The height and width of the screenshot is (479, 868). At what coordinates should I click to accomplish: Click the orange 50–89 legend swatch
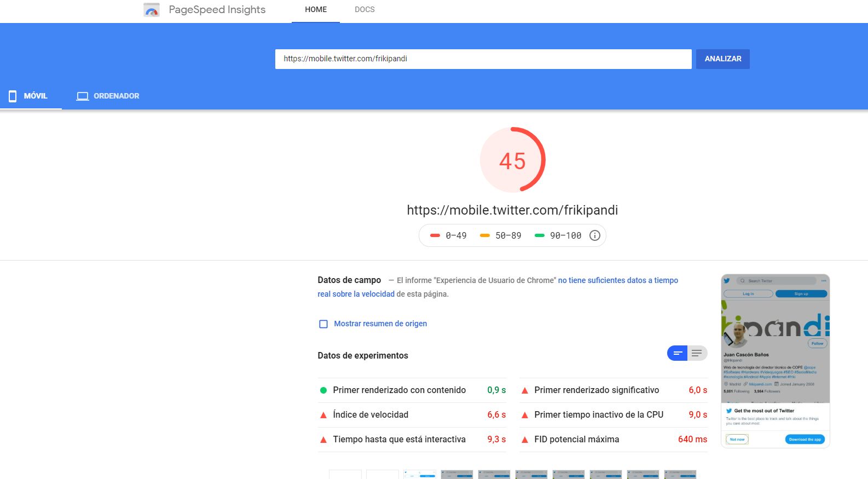pos(485,235)
